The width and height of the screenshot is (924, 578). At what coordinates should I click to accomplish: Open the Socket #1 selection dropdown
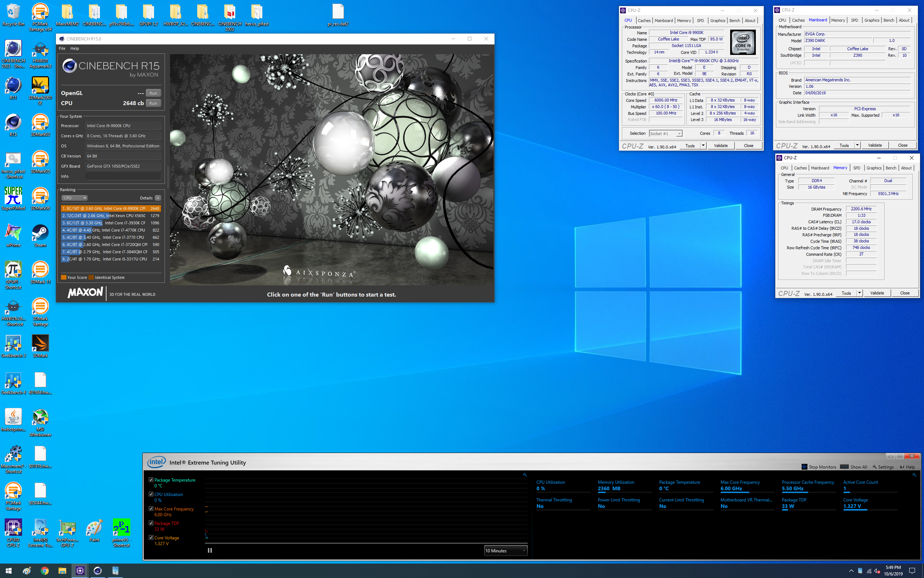point(666,133)
